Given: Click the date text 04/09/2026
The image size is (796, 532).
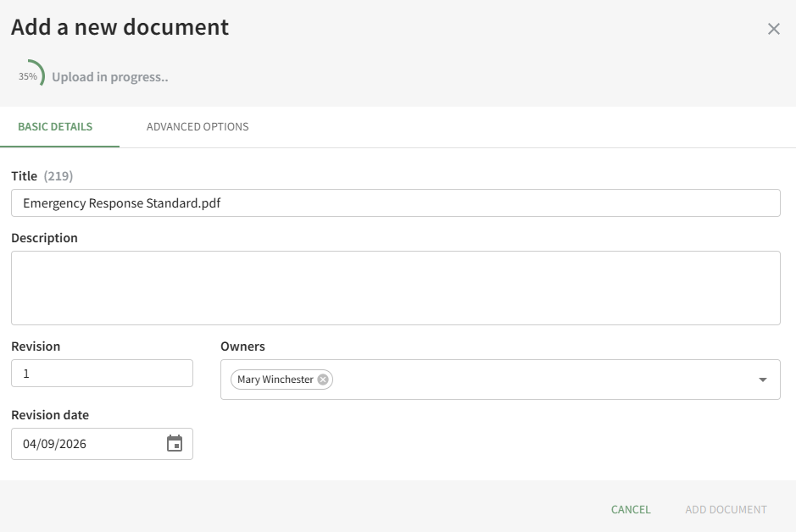Looking at the screenshot, I should tap(55, 444).
